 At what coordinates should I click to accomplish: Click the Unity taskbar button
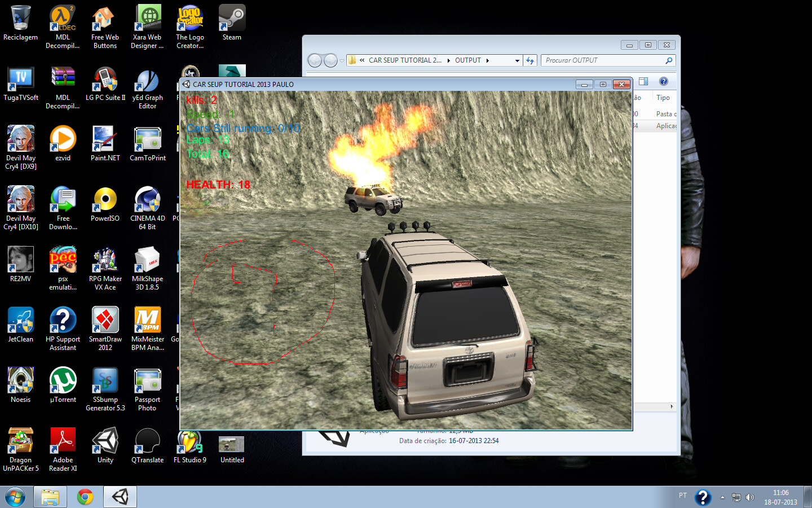pos(120,497)
